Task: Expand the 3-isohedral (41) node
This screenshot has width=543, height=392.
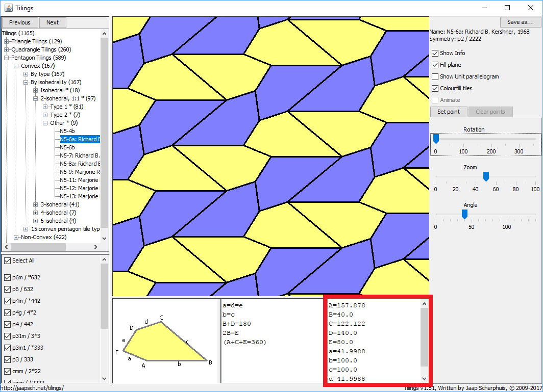Action: pyautogui.click(x=35, y=204)
